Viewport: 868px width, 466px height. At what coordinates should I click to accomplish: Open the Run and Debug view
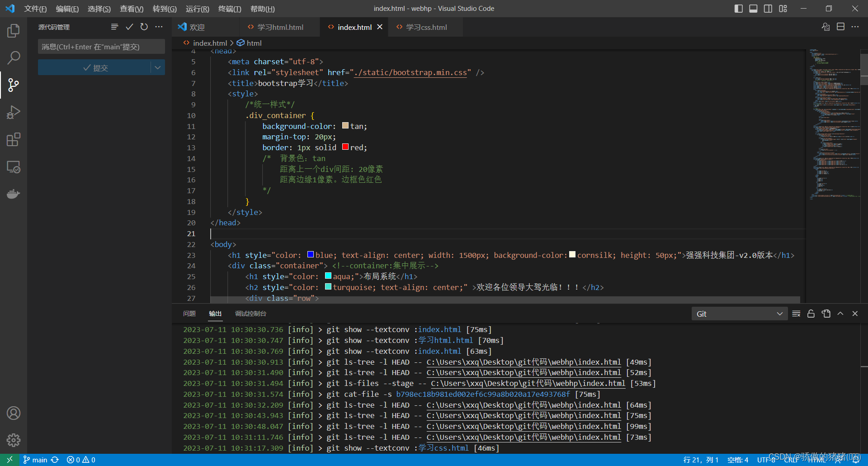tap(14, 112)
